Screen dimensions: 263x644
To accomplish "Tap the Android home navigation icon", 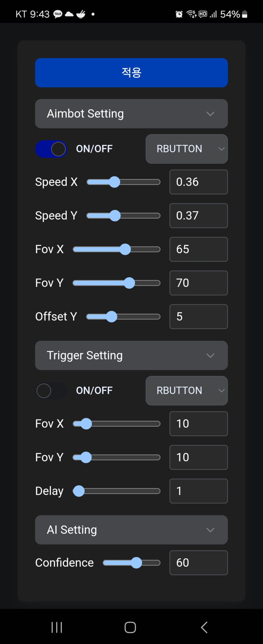I will click(130, 627).
